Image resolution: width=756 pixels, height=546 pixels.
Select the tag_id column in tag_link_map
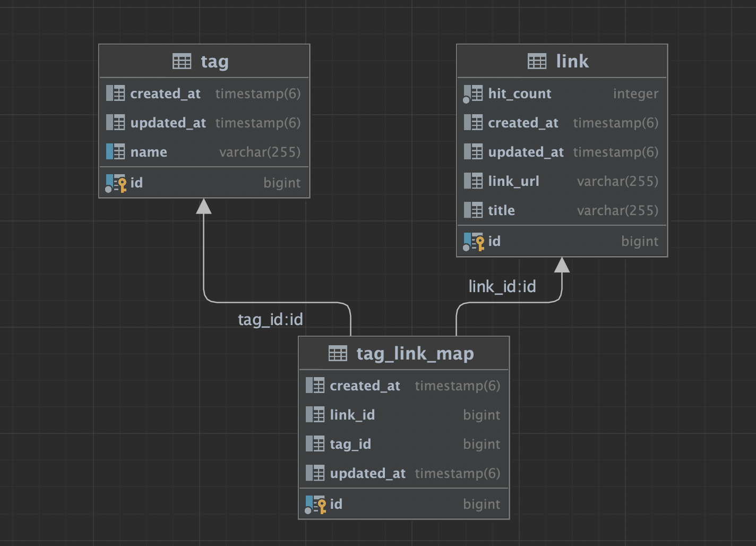(403, 444)
